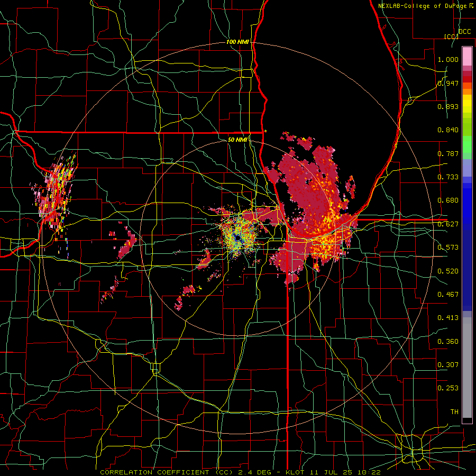Click the 100 NMI range ring label

(x=237, y=42)
